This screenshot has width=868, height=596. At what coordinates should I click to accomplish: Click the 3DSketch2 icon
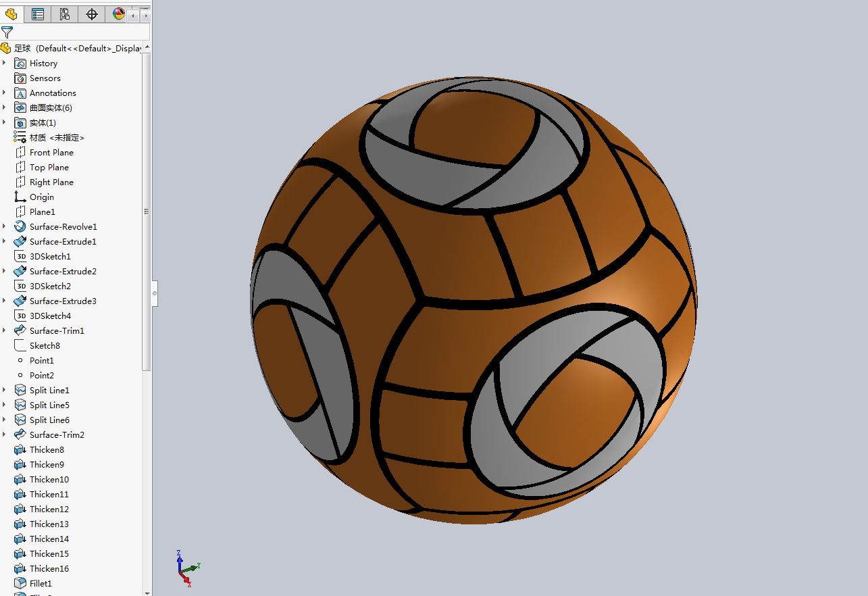[x=20, y=286]
